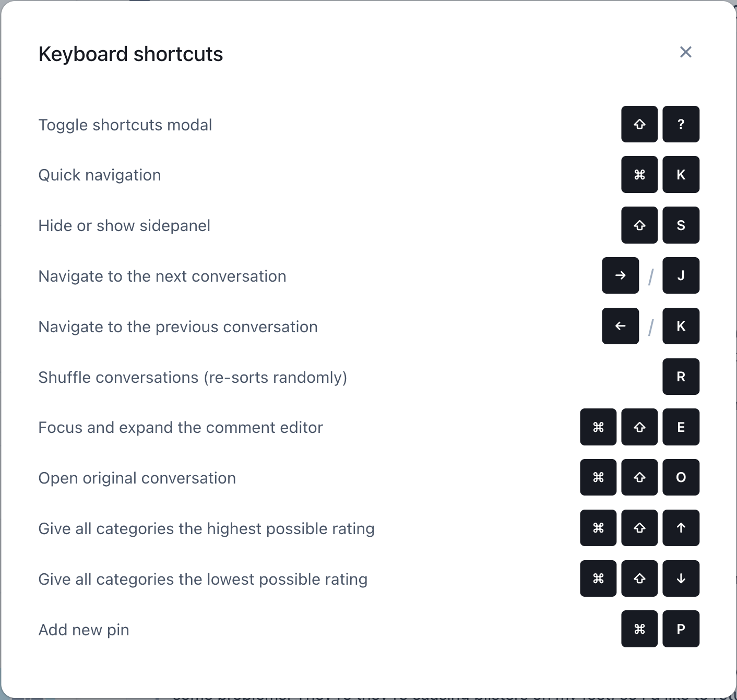The height and width of the screenshot is (700, 737).
Task: Click the Keyboard shortcuts heading
Action: pos(130,54)
